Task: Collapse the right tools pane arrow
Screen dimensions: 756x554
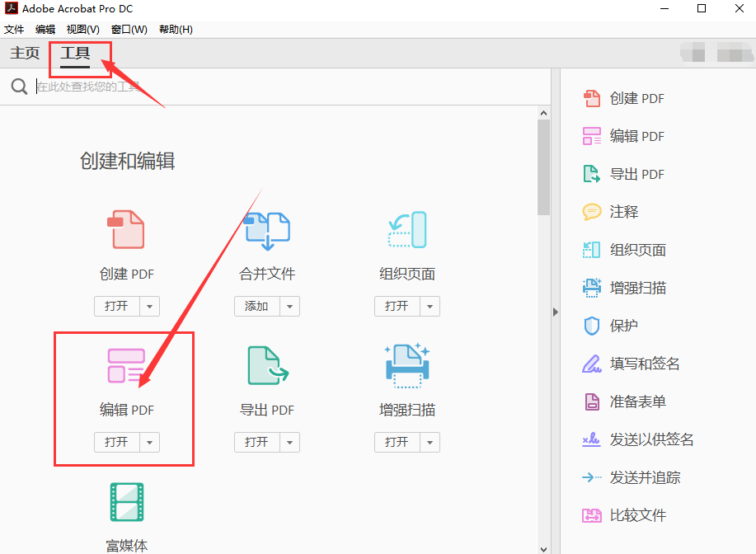Action: point(556,312)
